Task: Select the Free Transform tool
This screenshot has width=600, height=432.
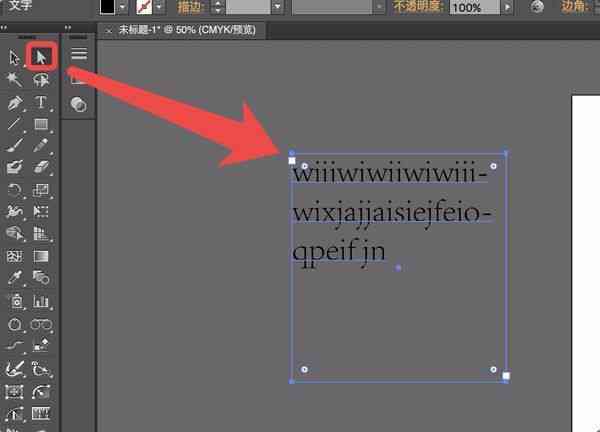Action: [x=41, y=211]
